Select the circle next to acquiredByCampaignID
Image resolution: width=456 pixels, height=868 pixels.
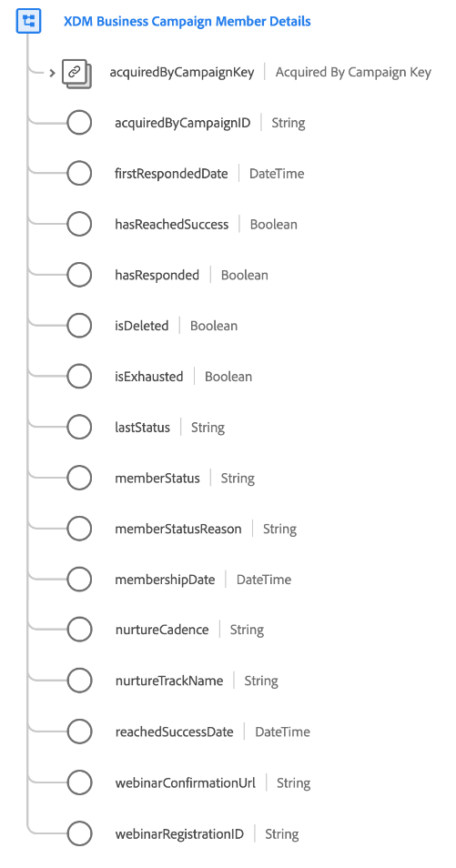click(x=79, y=123)
